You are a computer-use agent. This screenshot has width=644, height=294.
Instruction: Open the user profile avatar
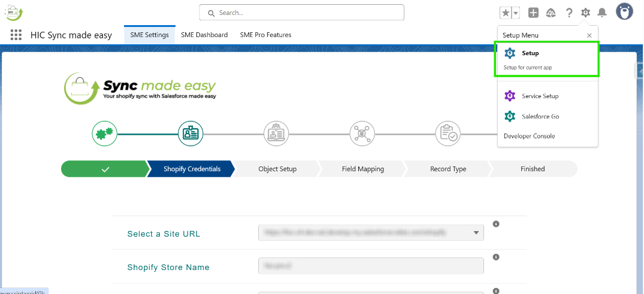[624, 11]
